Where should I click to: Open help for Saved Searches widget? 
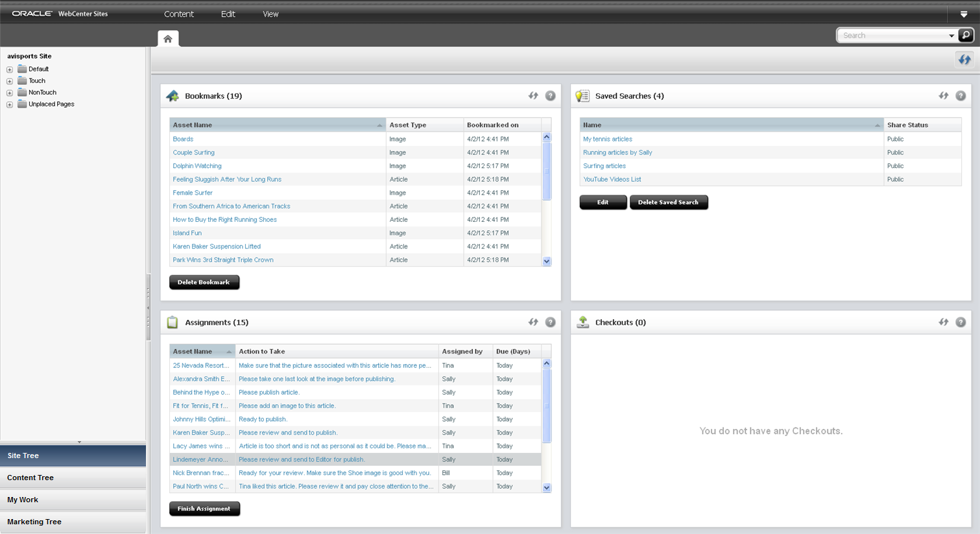961,95
